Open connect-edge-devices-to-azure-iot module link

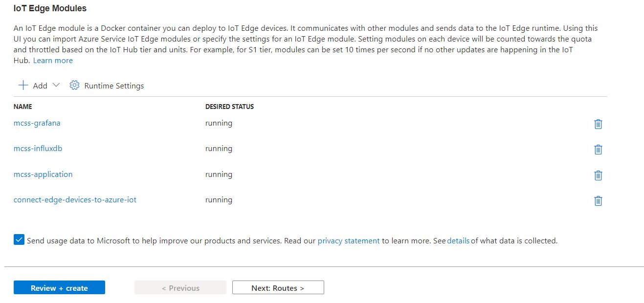[x=75, y=200]
